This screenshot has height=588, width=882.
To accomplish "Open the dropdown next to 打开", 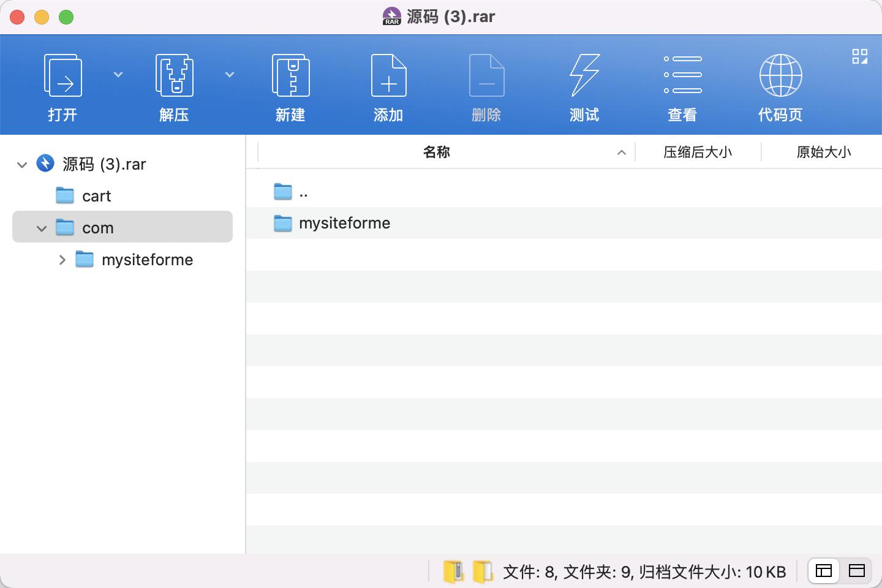I will 118,74.
